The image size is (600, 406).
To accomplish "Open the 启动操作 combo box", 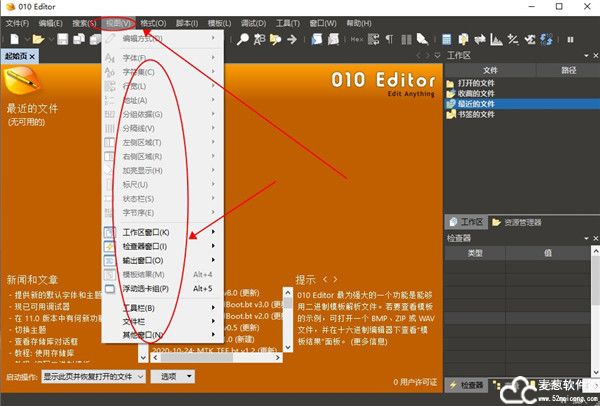I will (93, 377).
